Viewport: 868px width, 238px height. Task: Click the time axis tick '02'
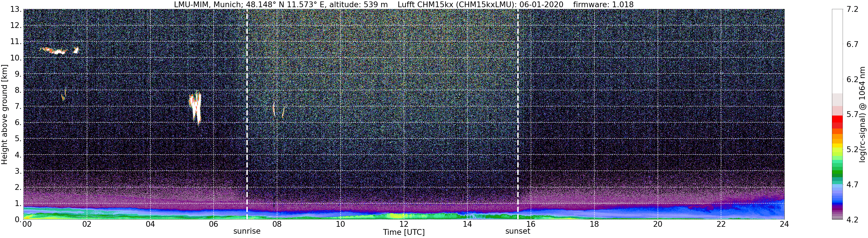(x=87, y=224)
